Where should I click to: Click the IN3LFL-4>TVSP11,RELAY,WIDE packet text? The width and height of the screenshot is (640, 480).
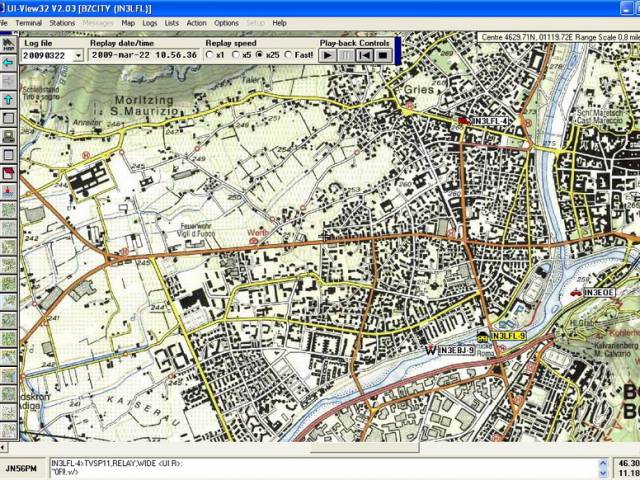116,463
